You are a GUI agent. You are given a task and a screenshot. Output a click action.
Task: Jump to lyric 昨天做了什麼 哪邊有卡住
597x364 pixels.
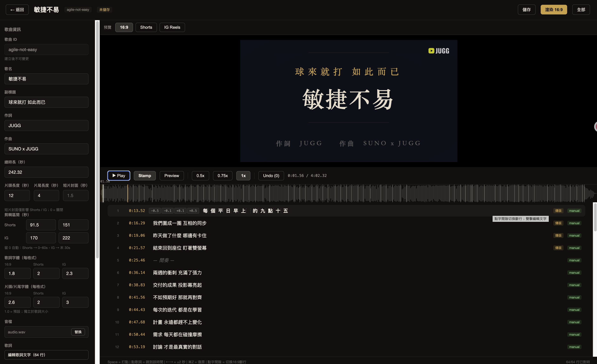click(x=179, y=235)
